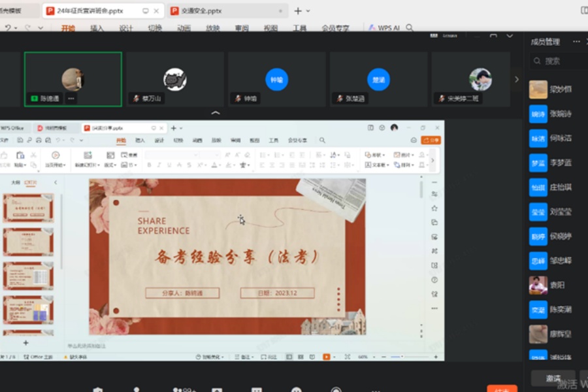Screen dimensions: 588x392
Task: Click the fit-to-window icon in status bar
Action: (347, 355)
